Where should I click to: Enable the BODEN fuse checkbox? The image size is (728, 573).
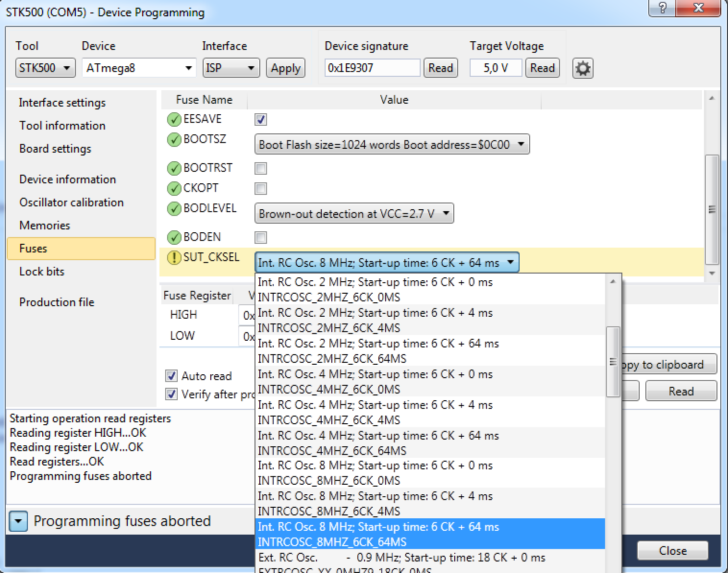(x=261, y=238)
